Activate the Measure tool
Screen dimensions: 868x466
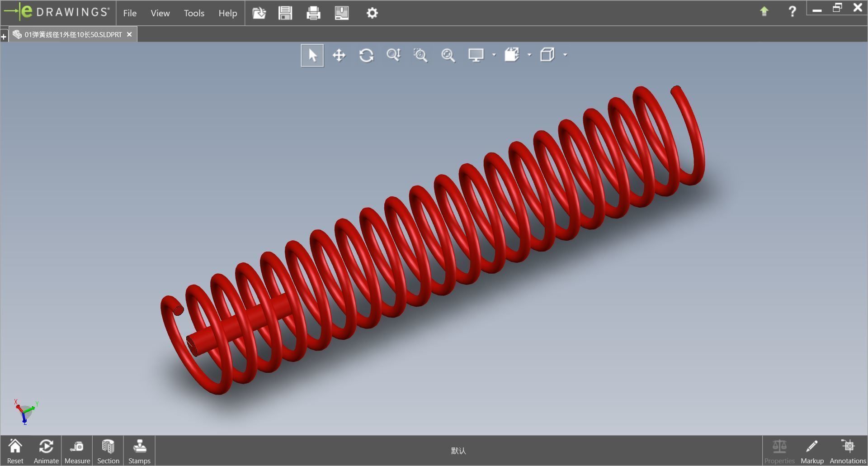click(x=77, y=451)
